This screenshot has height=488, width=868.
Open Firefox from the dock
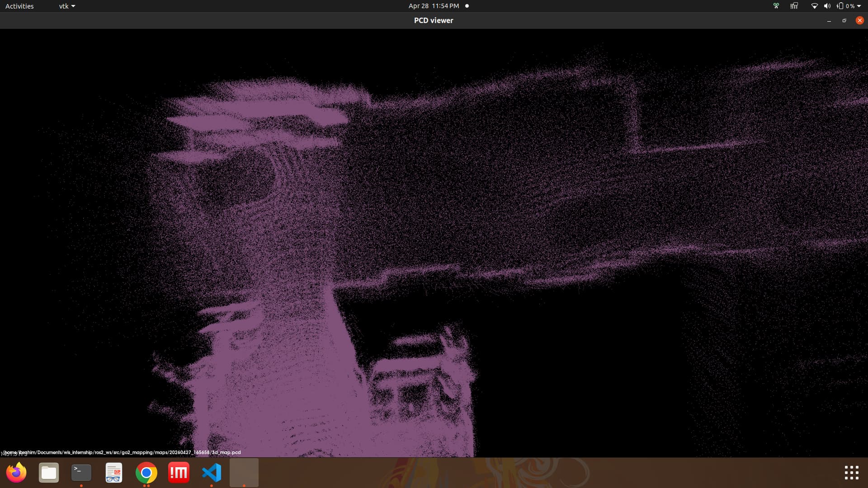click(x=16, y=473)
